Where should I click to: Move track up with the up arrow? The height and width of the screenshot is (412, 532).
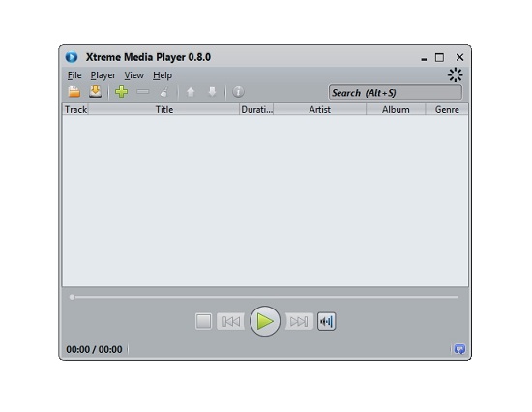pyautogui.click(x=191, y=92)
